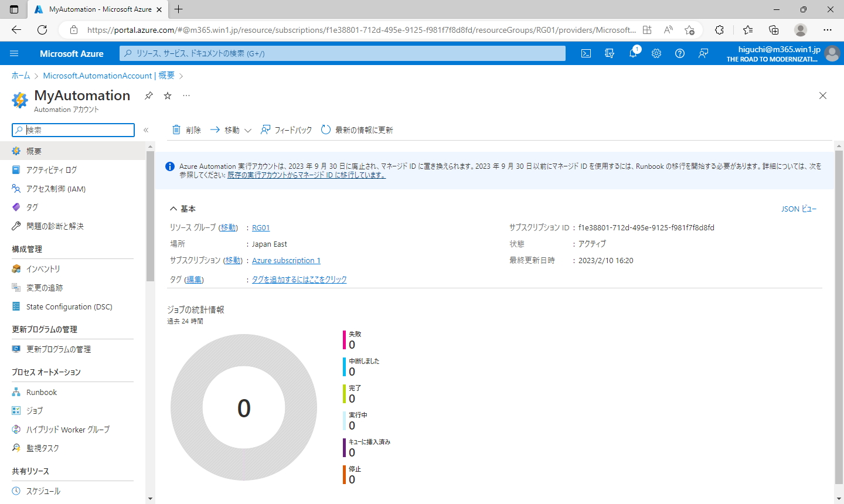
Task: Open the ellipsis more options next to MyAutomation
Action: (x=186, y=96)
